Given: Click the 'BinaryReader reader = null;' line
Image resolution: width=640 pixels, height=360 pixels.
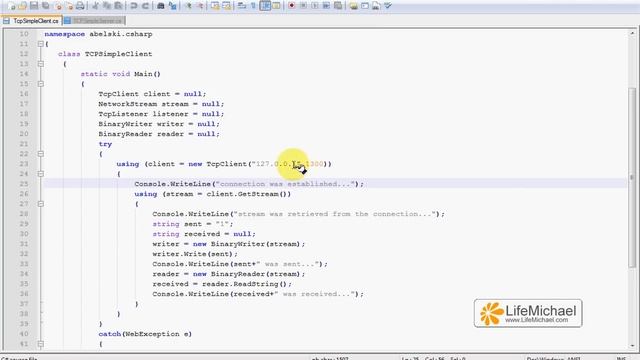Looking at the screenshot, I should pos(158,134).
